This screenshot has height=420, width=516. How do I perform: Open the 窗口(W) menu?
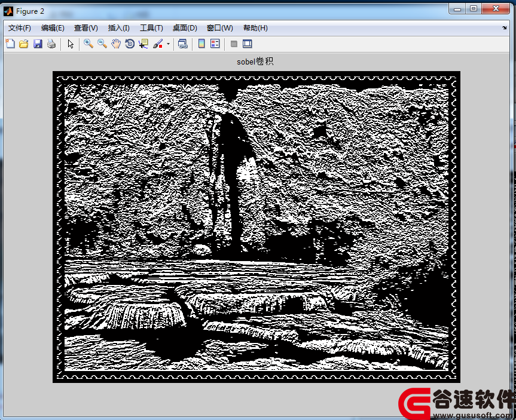(x=219, y=28)
